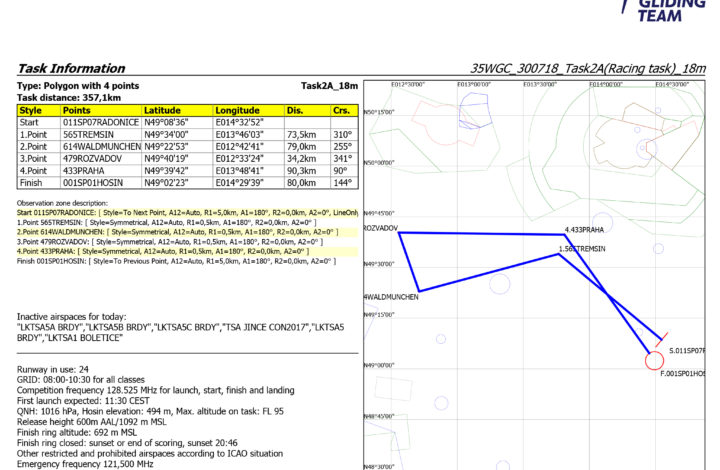Click the red finish circle on map
This screenshot has height=470, width=720.
[654, 360]
